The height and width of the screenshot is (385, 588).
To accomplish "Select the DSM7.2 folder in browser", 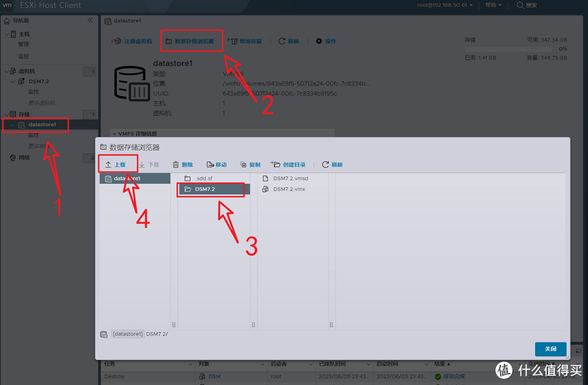I will 213,189.
